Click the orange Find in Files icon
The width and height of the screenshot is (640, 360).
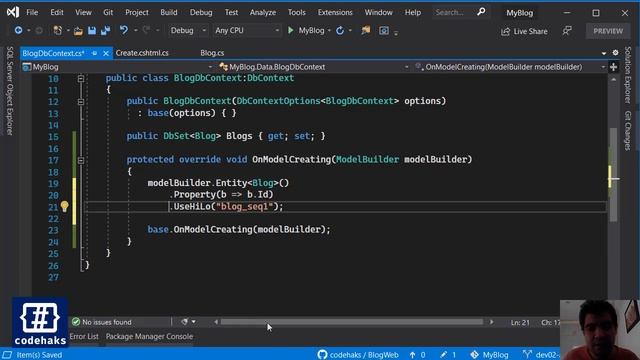366,30
